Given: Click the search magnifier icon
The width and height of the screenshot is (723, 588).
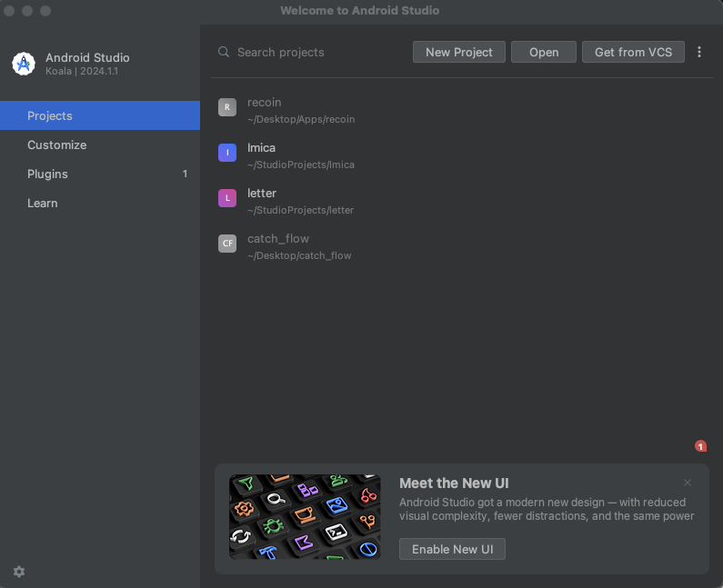Looking at the screenshot, I should (x=224, y=52).
